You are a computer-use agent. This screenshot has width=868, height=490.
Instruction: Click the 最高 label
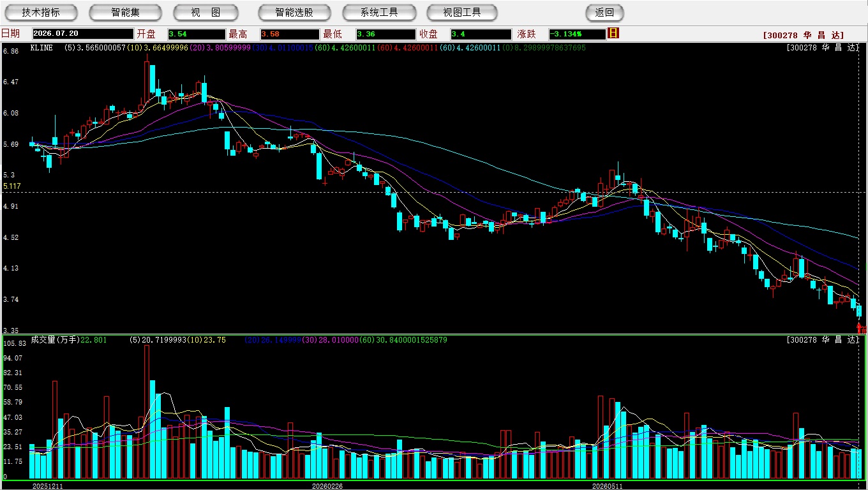click(239, 34)
